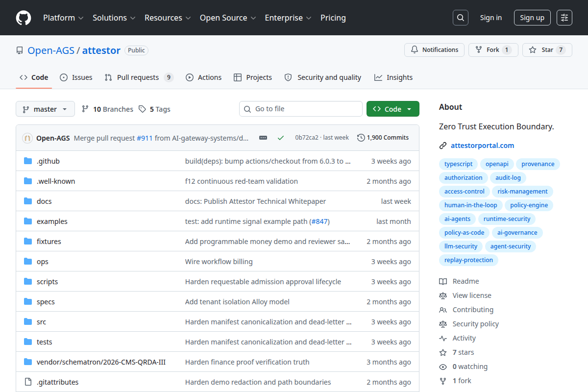This screenshot has height=392, width=588.
Task: Open the Security policy link
Action: [x=475, y=324]
